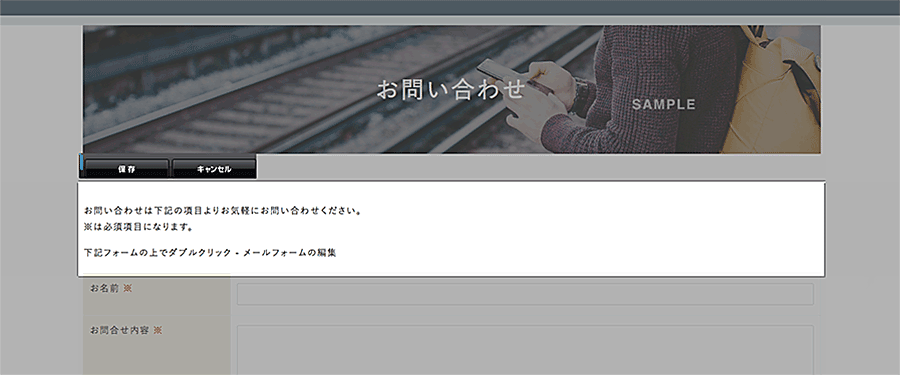Image resolution: width=900 pixels, height=375 pixels.
Task: Click the お名前 label
Action: pyautogui.click(x=111, y=288)
